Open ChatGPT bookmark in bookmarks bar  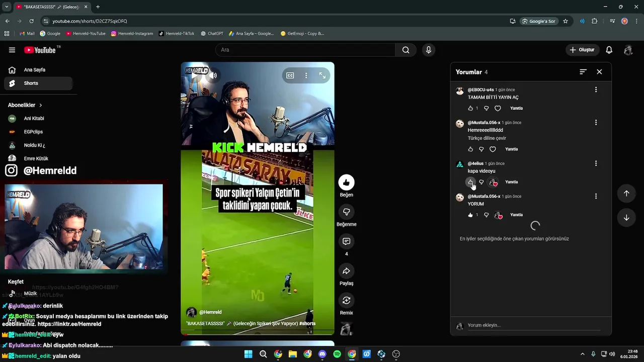click(211, 34)
